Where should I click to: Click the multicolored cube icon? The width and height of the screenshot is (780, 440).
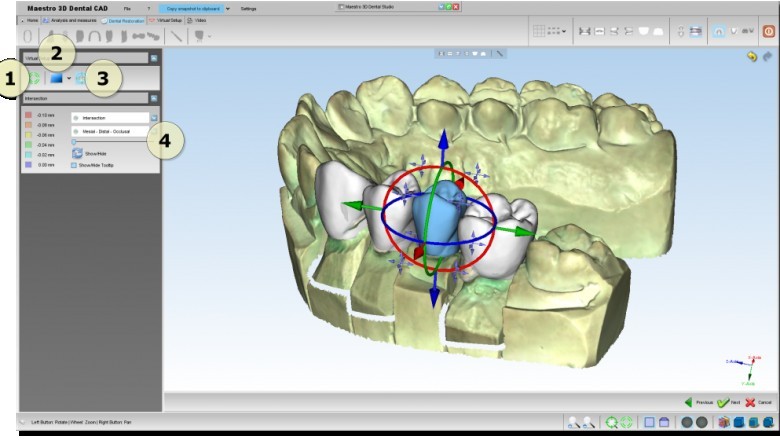pos(724,423)
